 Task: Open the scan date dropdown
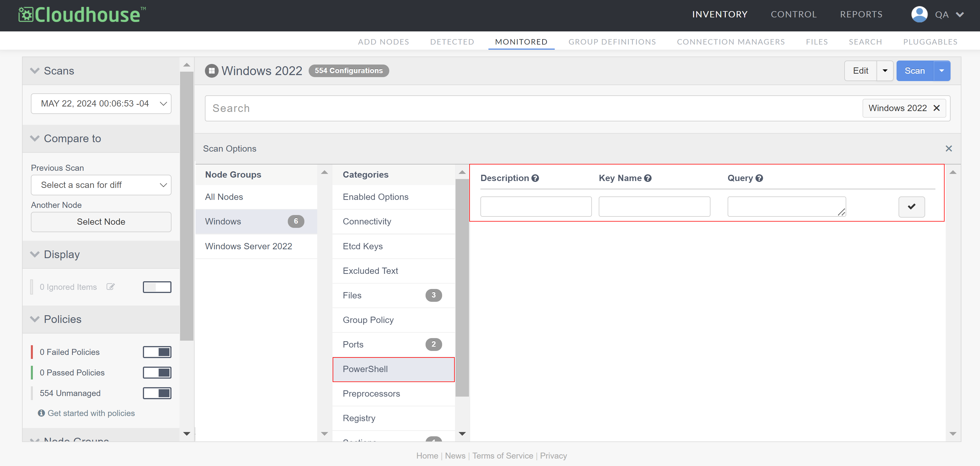coord(101,103)
